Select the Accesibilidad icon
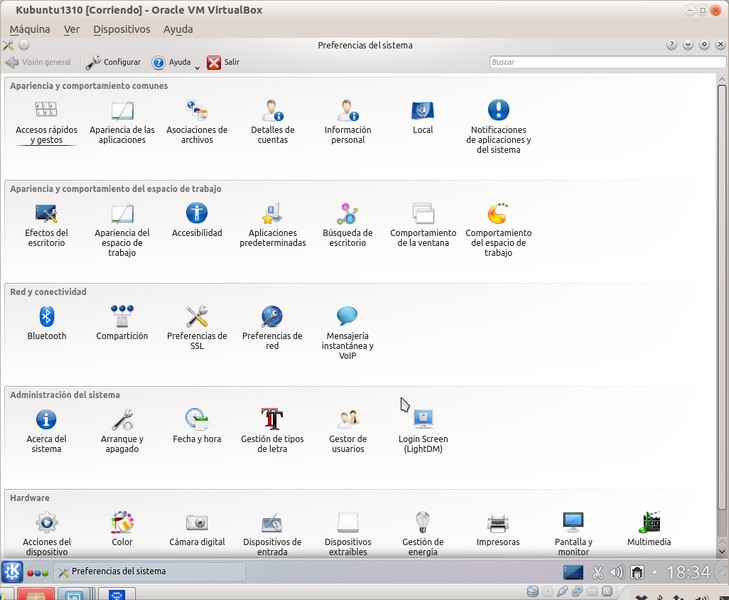 pyautogui.click(x=197, y=214)
